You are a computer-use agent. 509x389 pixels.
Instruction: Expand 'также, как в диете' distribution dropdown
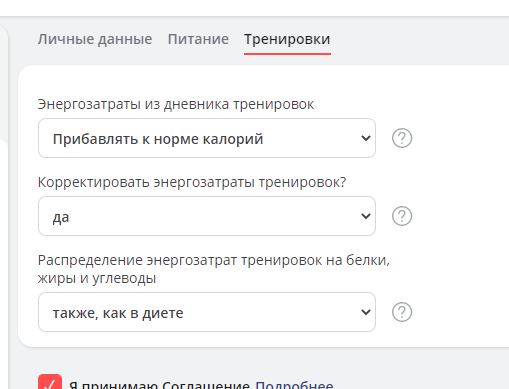207,312
